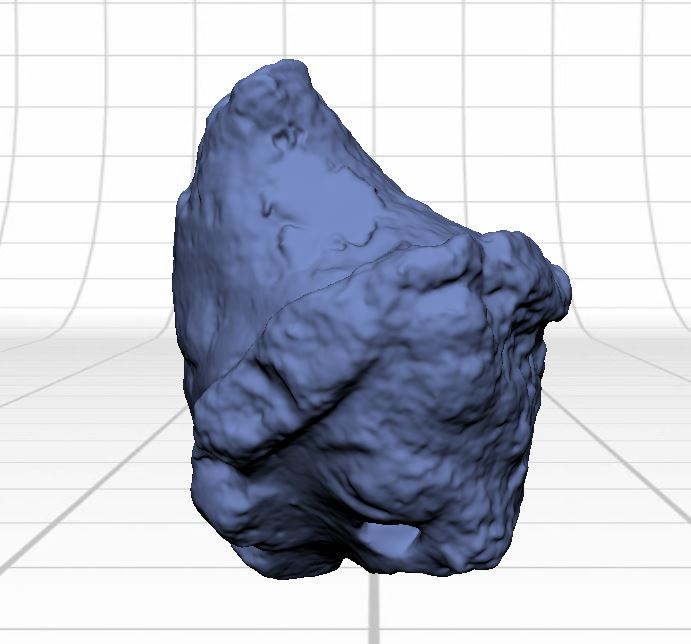691x644 pixels.
Task: Click the rough lower-right surface of the model
Action: (470, 480)
